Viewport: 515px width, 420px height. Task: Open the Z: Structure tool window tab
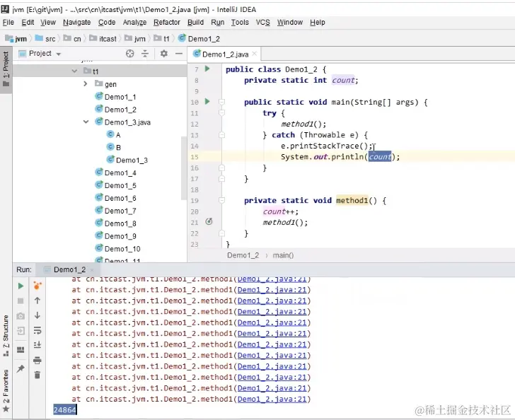[6, 336]
